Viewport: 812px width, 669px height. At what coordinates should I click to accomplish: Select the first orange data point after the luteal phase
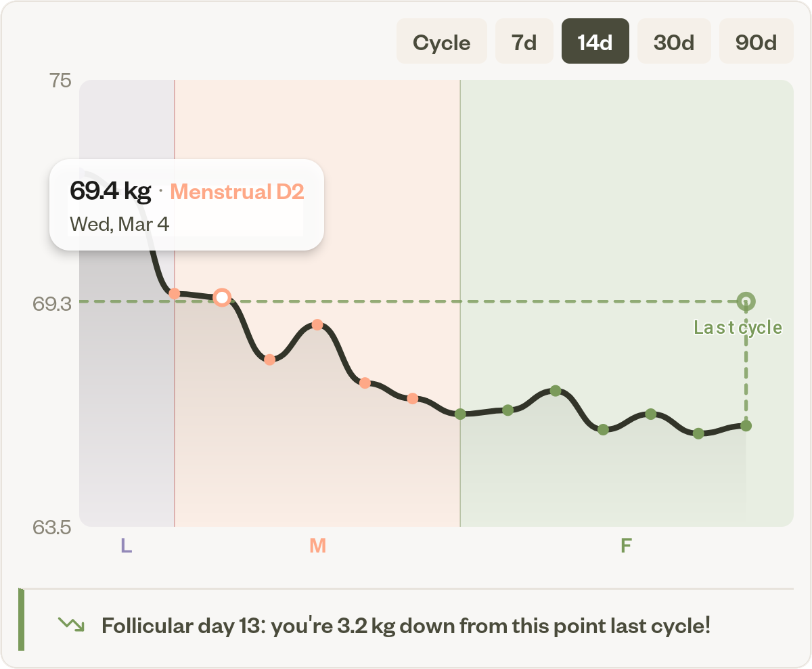tap(175, 293)
